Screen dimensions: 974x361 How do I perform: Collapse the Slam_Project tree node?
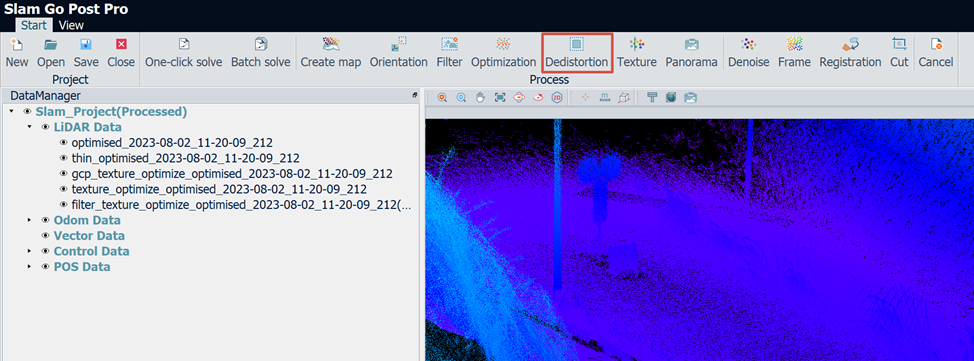pos(11,112)
